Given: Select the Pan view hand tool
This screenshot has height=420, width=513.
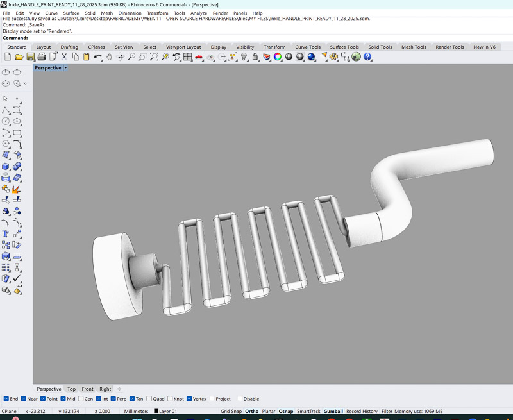Looking at the screenshot, I should [x=110, y=57].
